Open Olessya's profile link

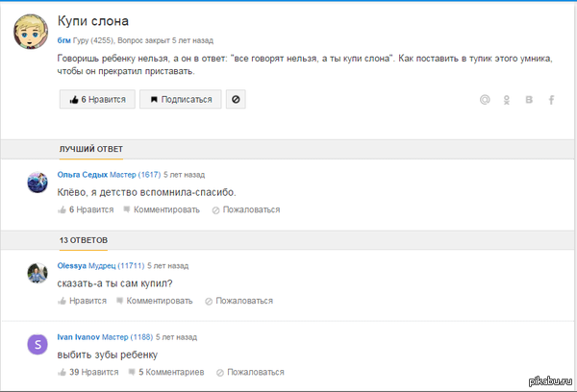click(x=72, y=265)
